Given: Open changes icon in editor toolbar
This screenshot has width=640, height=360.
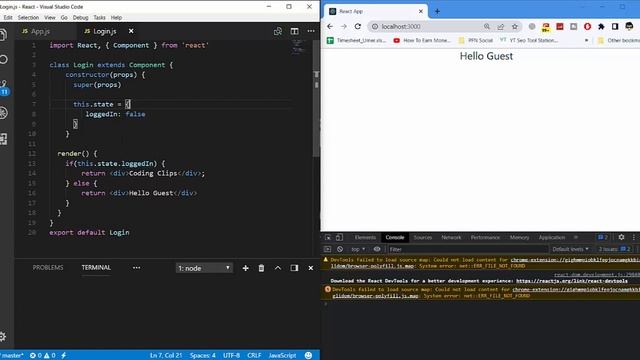Looking at the screenshot, I should [x=278, y=31].
